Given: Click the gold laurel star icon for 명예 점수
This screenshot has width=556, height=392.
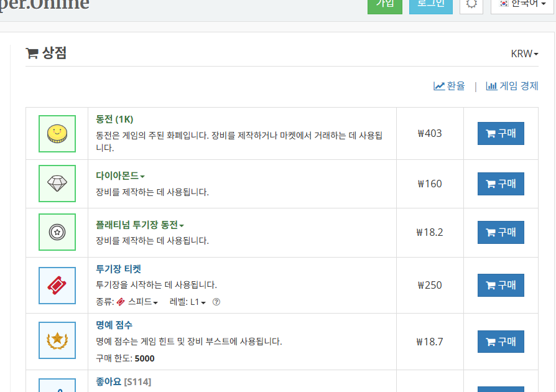Looking at the screenshot, I should (x=57, y=341).
